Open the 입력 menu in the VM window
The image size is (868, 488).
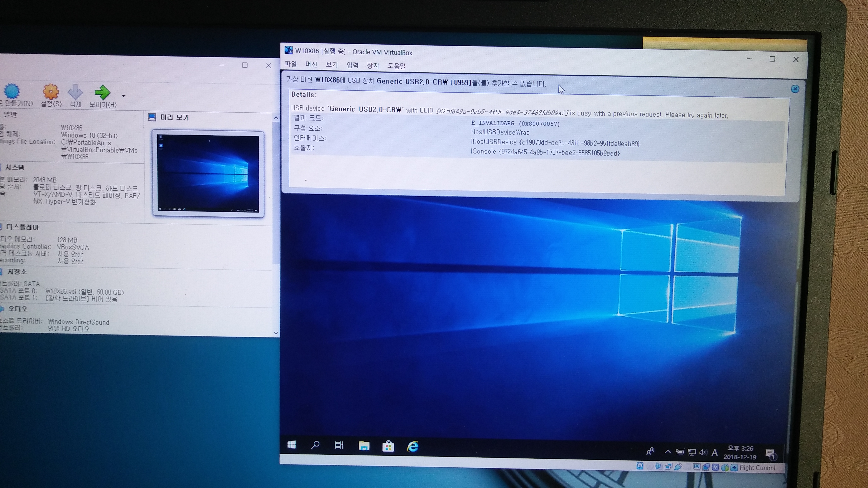(352, 65)
